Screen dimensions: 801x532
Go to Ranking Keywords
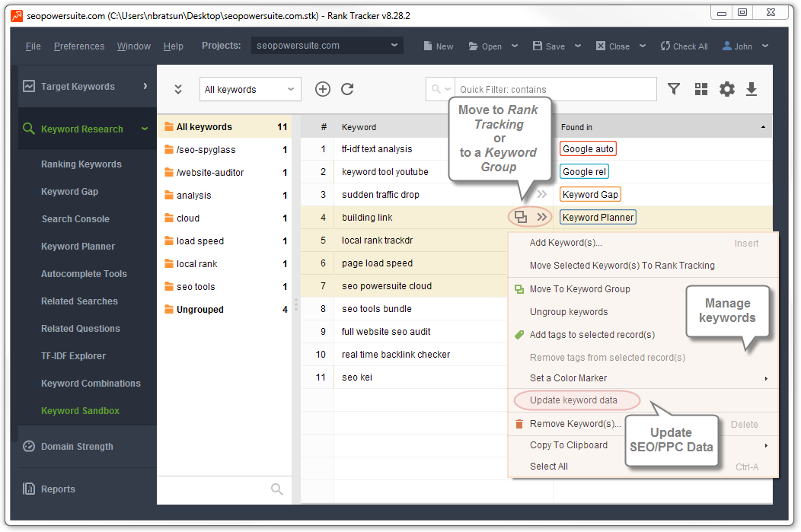coord(81,164)
